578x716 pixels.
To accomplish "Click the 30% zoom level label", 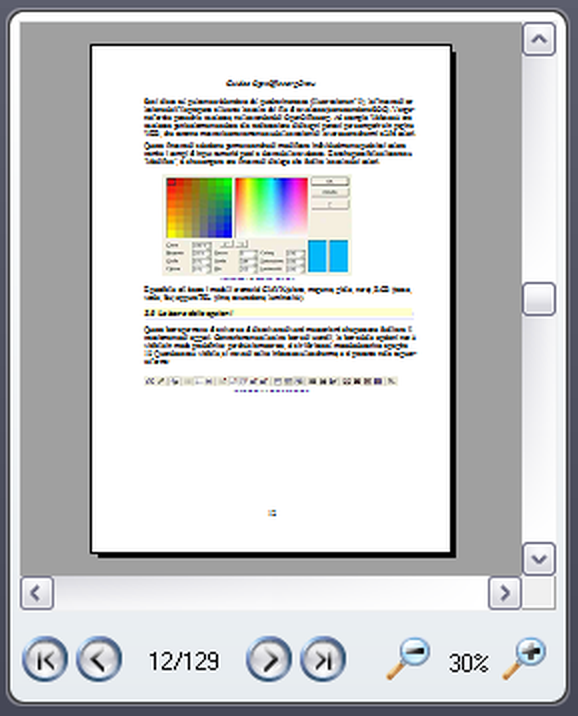I will [x=468, y=663].
